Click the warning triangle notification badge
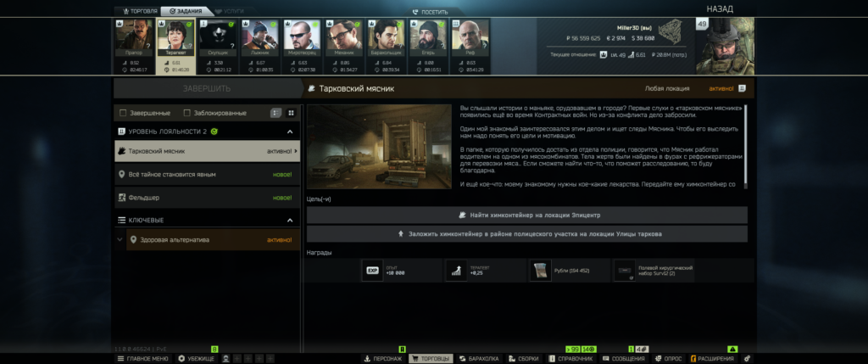The height and width of the screenshot is (364, 868). click(x=732, y=349)
